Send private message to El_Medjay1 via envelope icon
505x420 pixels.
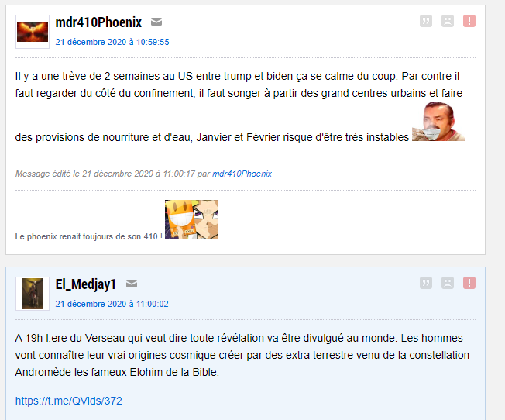click(132, 284)
